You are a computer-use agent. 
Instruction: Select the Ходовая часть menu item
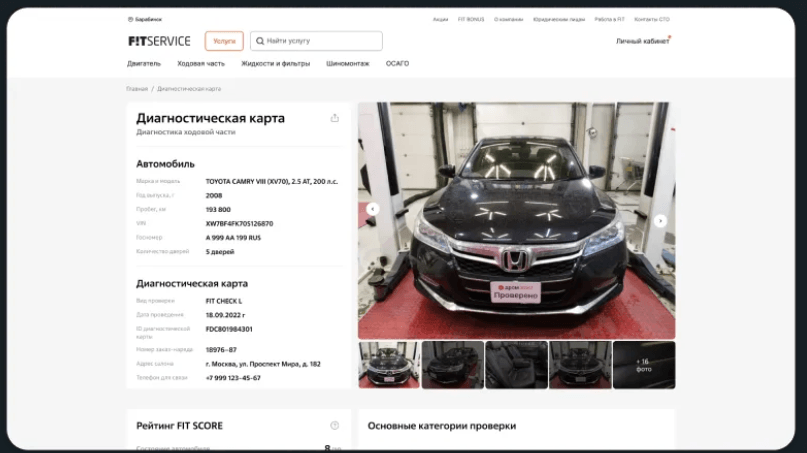click(x=201, y=64)
